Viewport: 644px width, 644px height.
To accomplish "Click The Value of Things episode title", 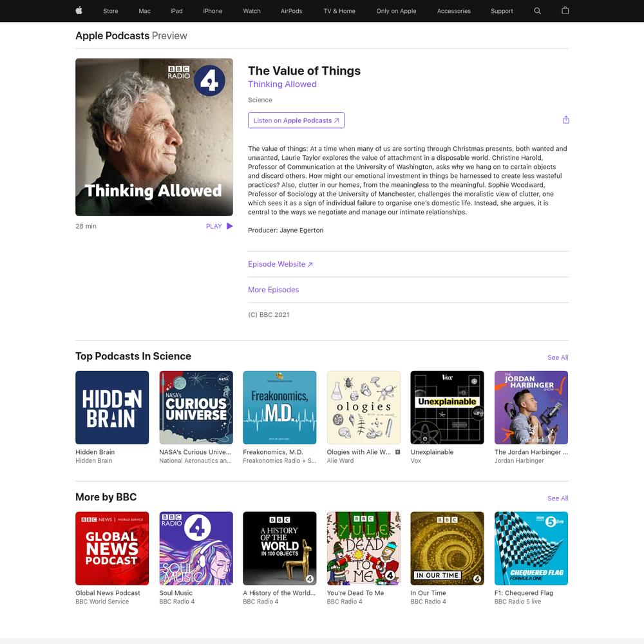I will click(305, 71).
